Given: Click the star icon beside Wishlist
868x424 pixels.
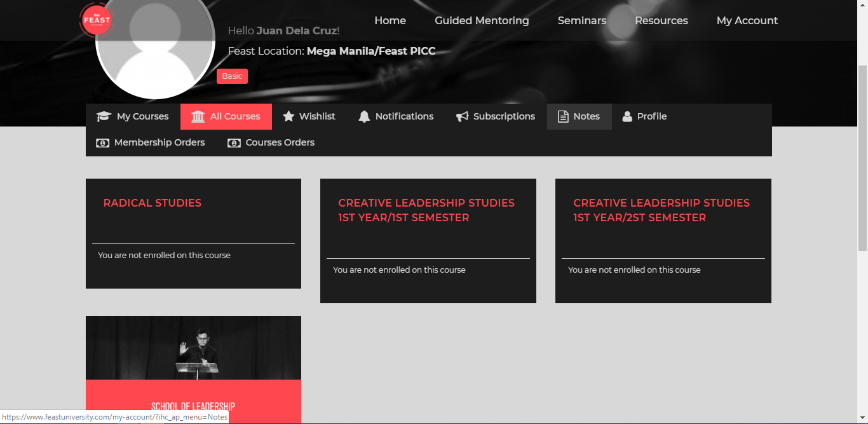Looking at the screenshot, I should (288, 116).
